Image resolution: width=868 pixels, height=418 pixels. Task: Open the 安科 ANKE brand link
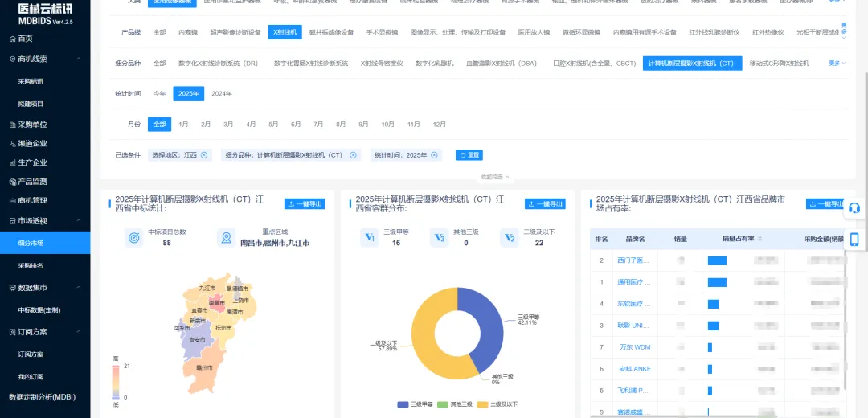[635, 369]
